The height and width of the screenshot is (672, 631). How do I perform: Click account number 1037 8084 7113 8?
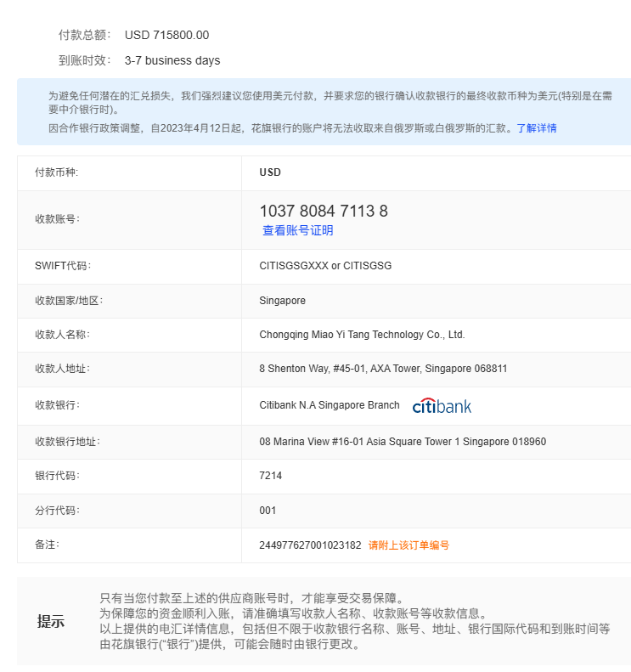coord(324,211)
